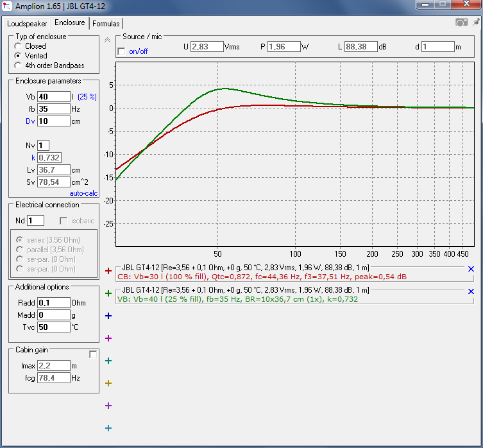Click the camera screenshot icon
The width and height of the screenshot is (483, 448).
tap(461, 22)
